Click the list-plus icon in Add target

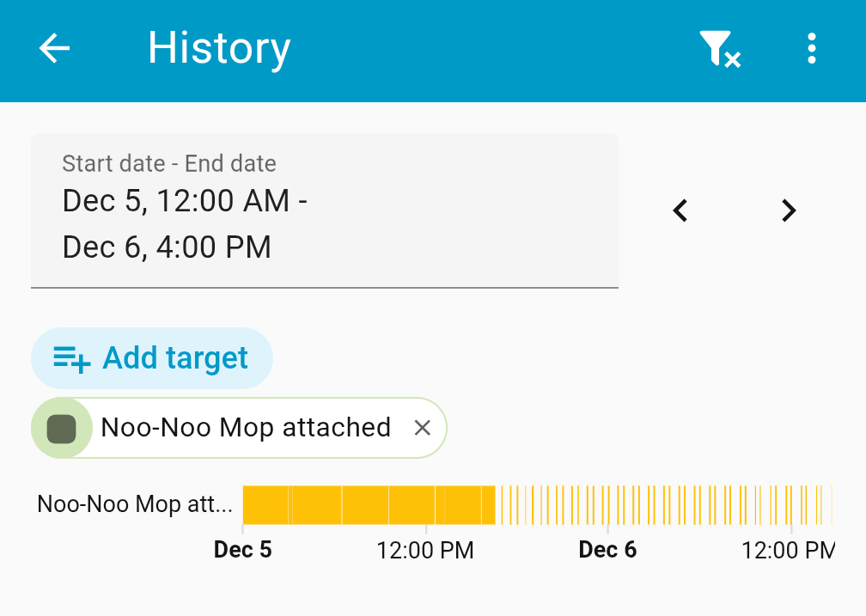(71, 358)
